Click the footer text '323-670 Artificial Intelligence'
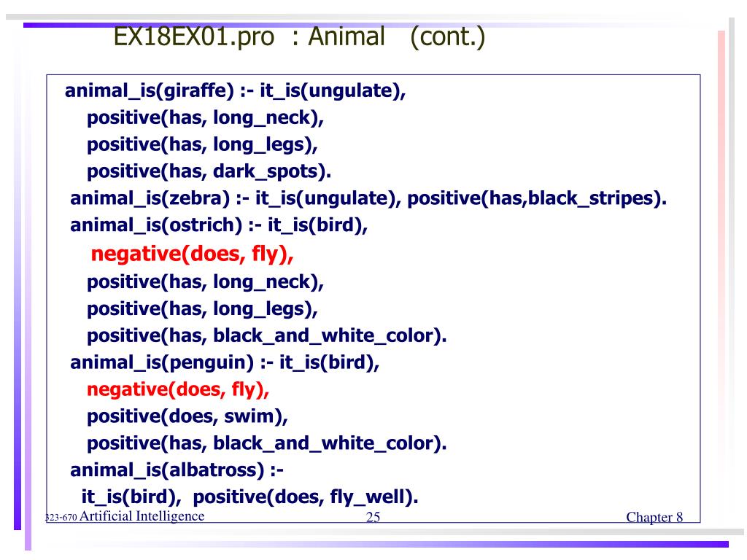 [125, 516]
